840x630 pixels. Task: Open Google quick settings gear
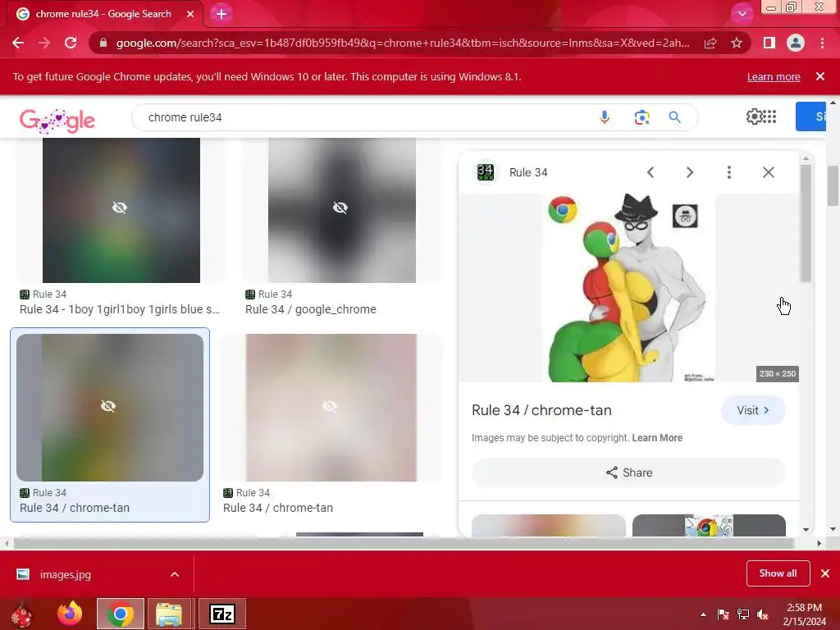pos(754,116)
